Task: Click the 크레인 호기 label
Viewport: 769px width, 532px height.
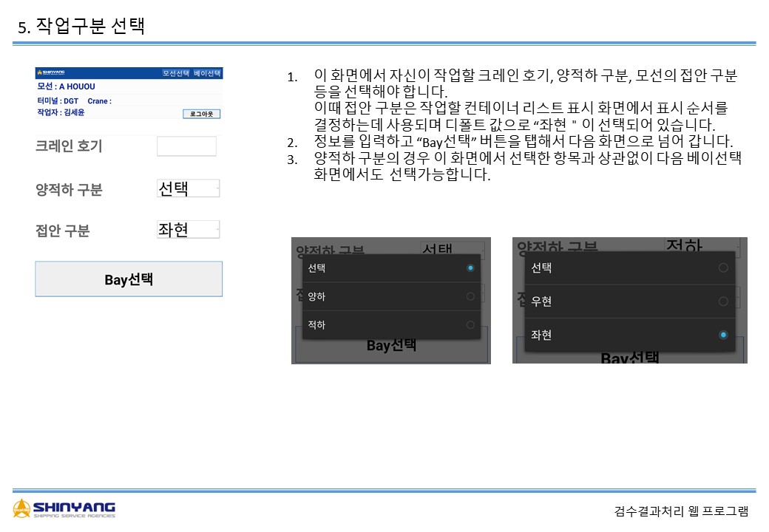Action: pyautogui.click(x=69, y=146)
